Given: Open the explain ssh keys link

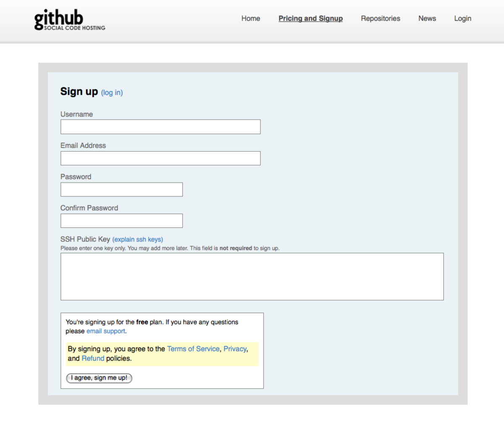Looking at the screenshot, I should click(x=138, y=239).
